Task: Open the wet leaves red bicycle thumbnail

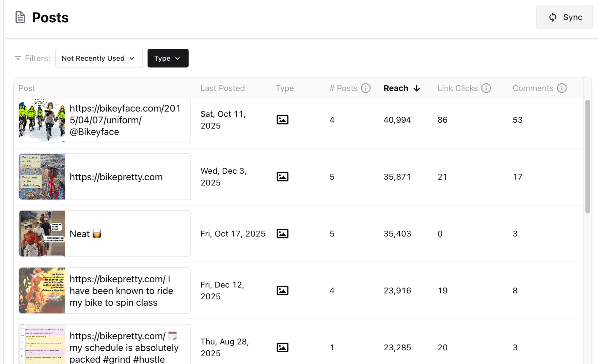Action: click(42, 177)
